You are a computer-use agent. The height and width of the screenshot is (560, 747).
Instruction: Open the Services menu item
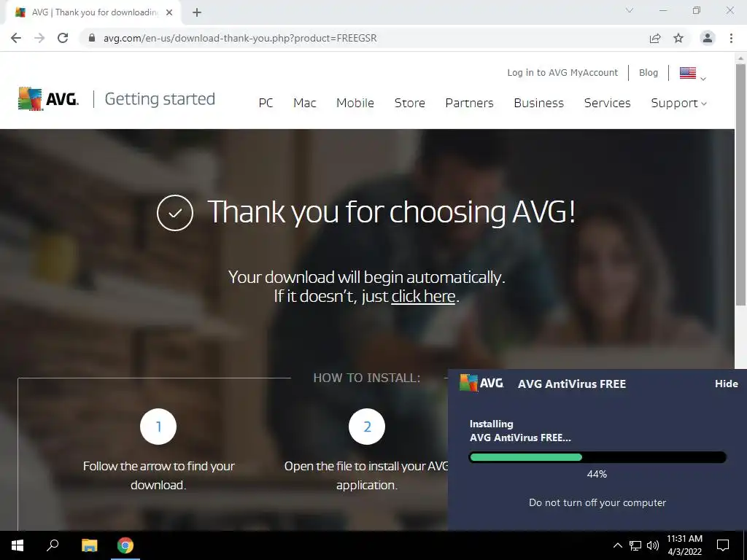(x=608, y=103)
